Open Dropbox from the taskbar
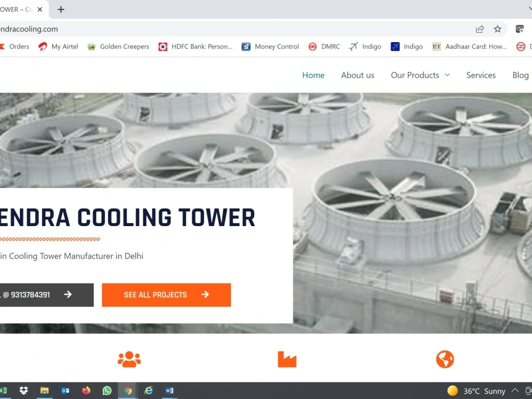Viewport: 532px width, 399px height. point(24,390)
